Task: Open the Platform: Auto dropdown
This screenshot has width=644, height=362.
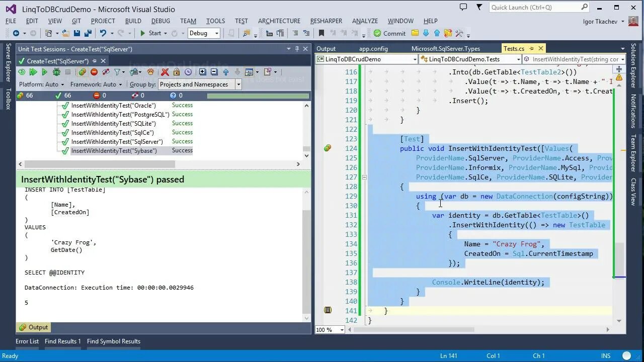Action: click(42, 84)
